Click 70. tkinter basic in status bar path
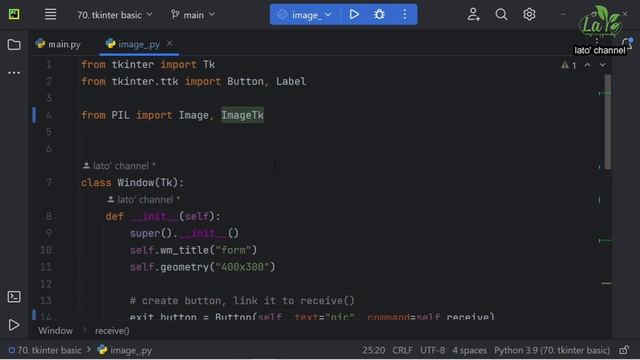Viewport: 640px width, 360px height. [45, 350]
